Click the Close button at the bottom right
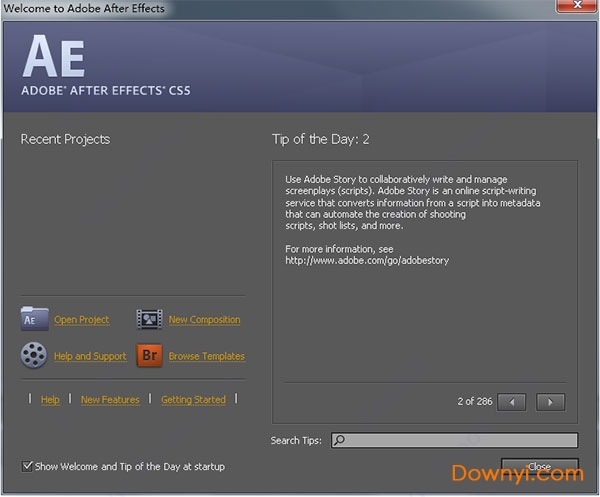Image resolution: width=600 pixels, height=497 pixels. coord(540,467)
